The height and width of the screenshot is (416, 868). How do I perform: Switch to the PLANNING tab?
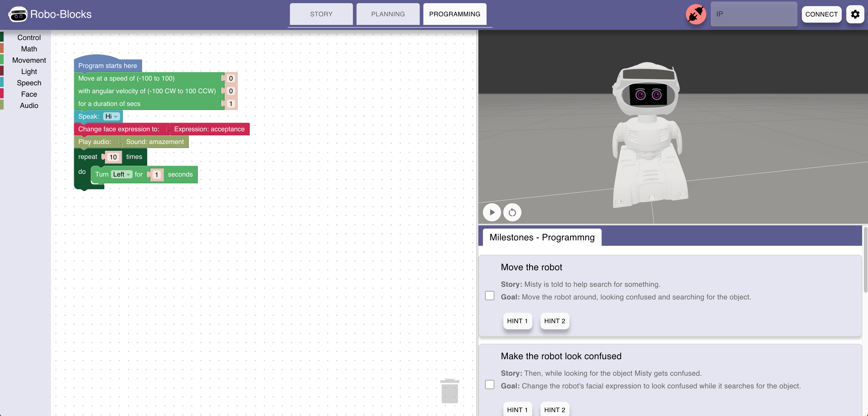(x=388, y=14)
